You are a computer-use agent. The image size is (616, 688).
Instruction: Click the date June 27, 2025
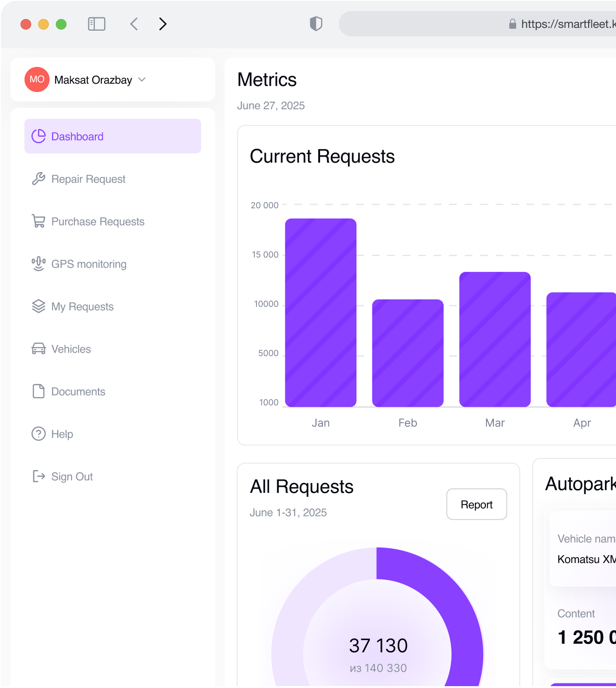pos(271,106)
